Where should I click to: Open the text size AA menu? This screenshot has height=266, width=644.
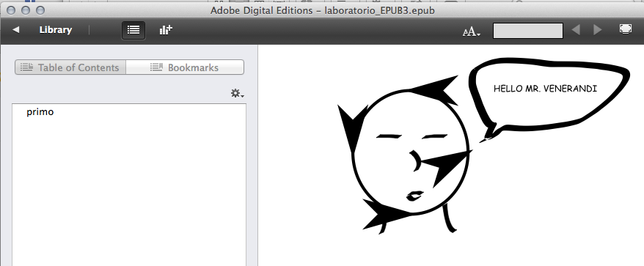click(x=472, y=32)
